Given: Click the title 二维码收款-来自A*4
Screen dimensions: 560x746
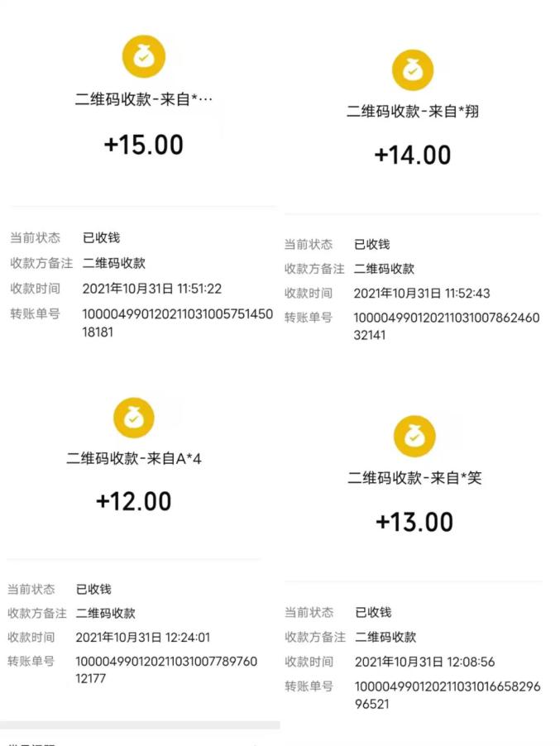Looking at the screenshot, I should coord(134,458).
